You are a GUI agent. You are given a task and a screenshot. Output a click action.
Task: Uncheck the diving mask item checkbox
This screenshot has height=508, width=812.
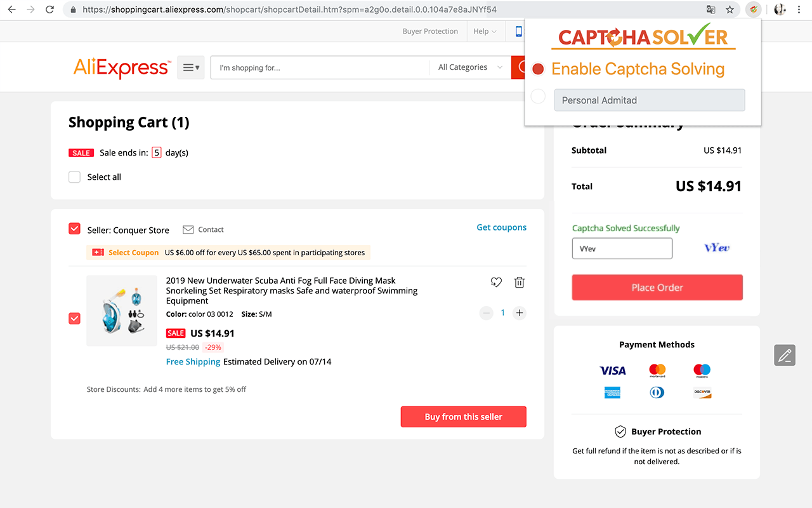[75, 318]
